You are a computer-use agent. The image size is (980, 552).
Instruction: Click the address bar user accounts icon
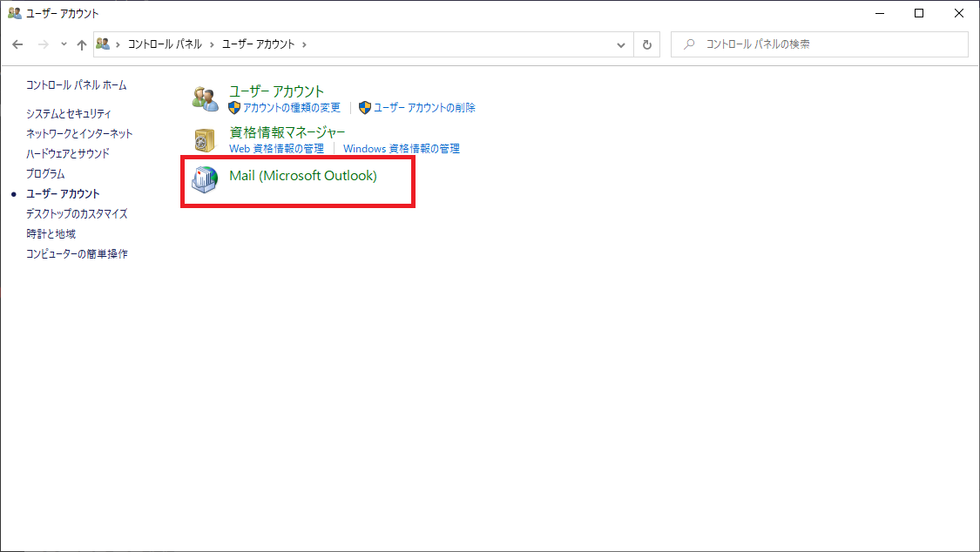[103, 44]
